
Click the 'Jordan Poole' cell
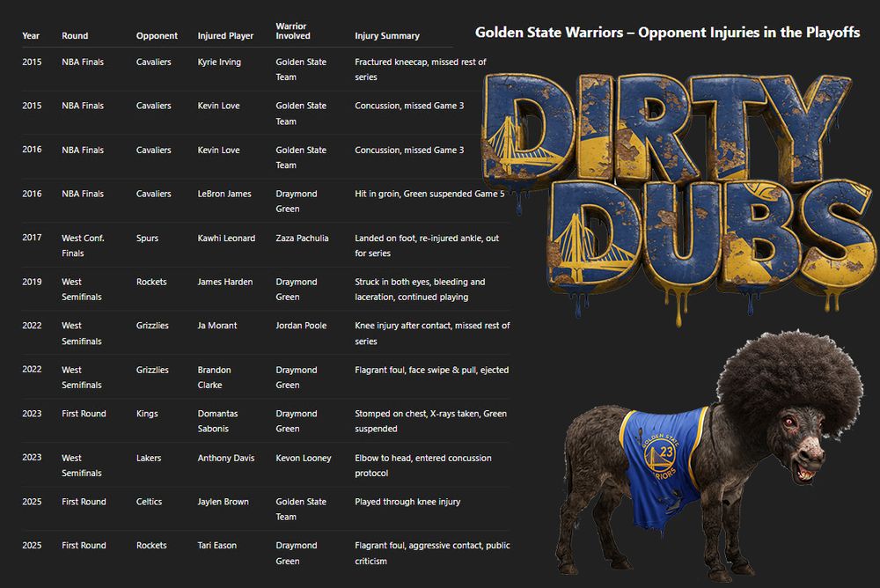(x=301, y=326)
